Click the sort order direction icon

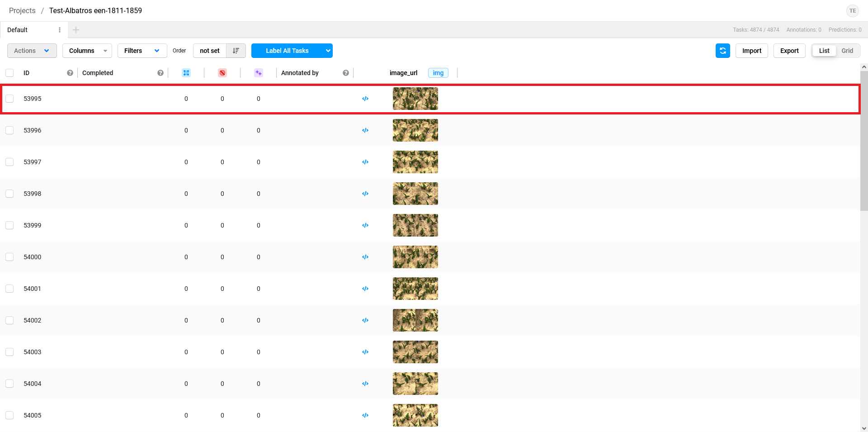pyautogui.click(x=236, y=51)
